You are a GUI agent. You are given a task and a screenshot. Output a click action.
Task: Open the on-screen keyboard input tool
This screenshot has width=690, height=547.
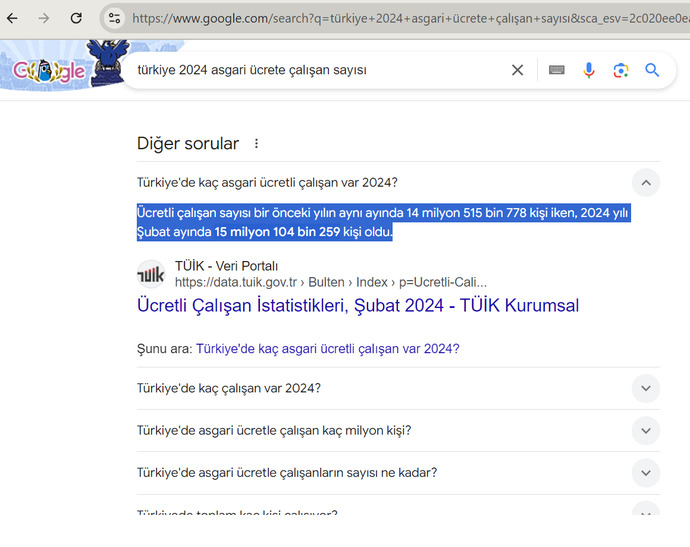(x=557, y=70)
